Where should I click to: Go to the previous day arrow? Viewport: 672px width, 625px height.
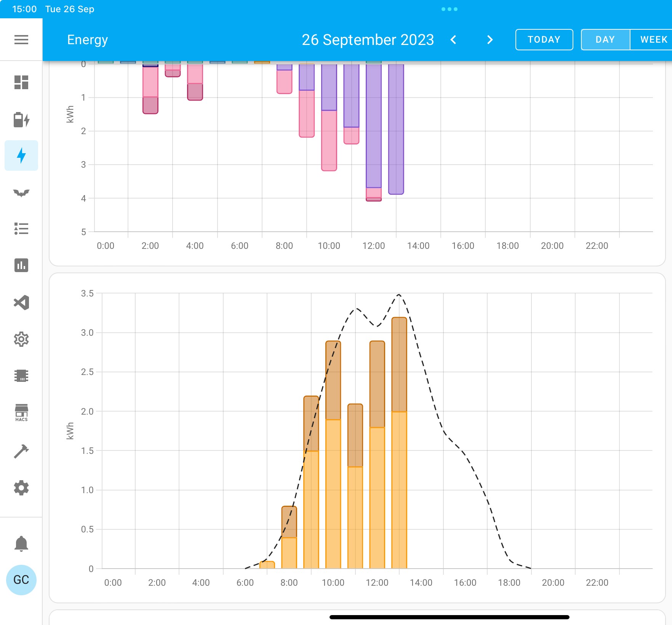click(x=453, y=40)
